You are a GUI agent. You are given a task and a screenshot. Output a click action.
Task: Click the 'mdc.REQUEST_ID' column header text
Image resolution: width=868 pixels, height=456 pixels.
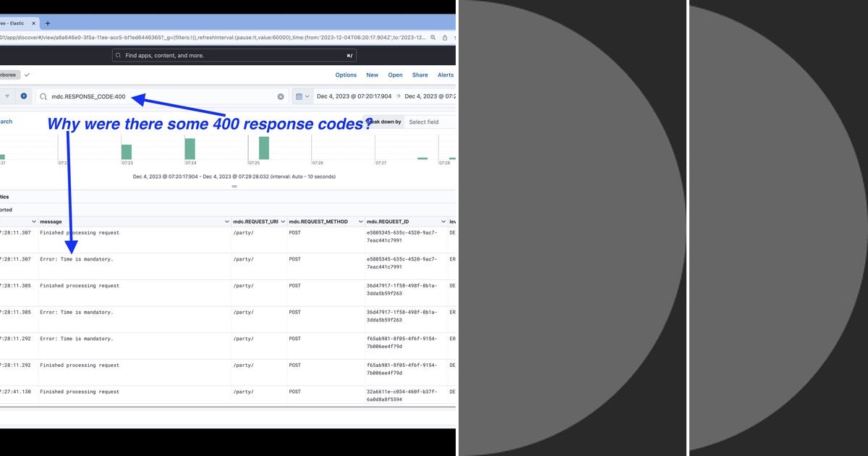tap(388, 221)
